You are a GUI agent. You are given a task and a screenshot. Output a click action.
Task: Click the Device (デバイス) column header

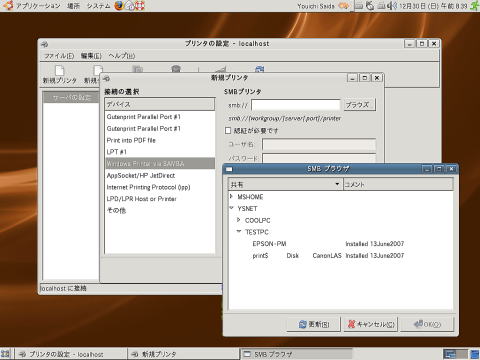coord(160,104)
